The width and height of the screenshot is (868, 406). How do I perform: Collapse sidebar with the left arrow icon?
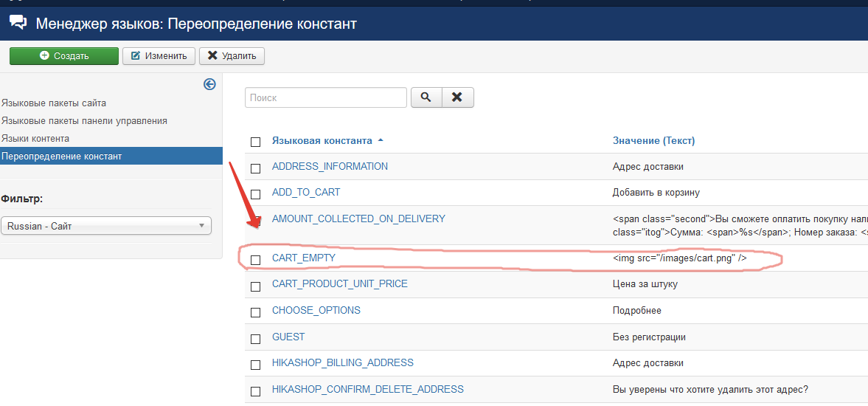coord(209,84)
